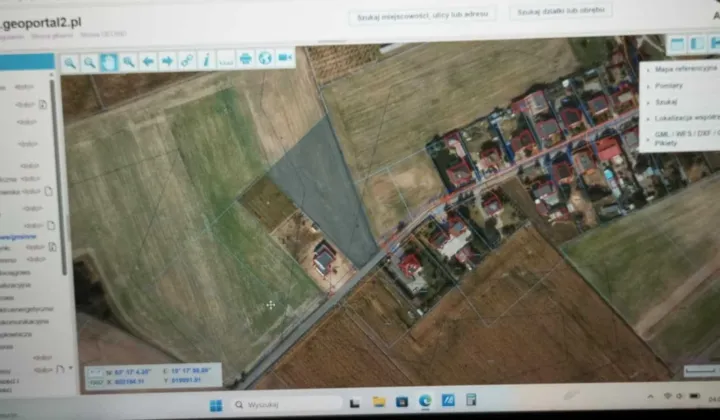This screenshot has height=420, width=720.
Task: Click the place, street or address search field
Action: point(422,15)
